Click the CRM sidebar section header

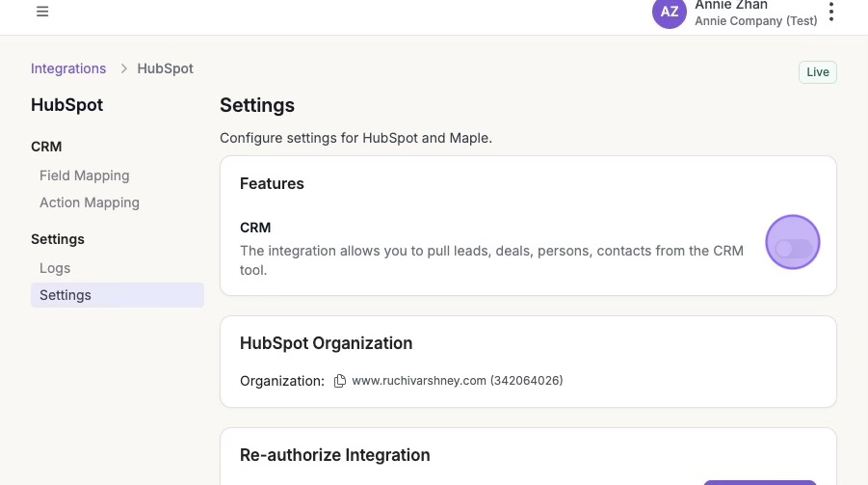coord(46,147)
